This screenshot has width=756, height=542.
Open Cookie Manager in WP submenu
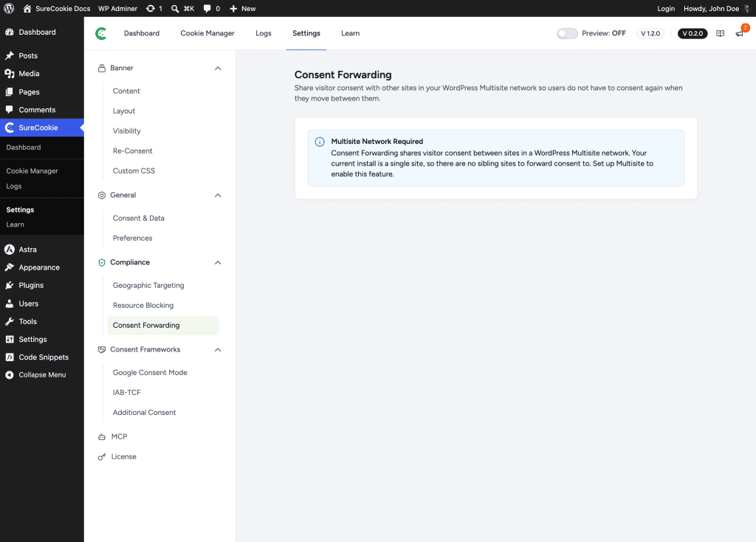click(32, 171)
